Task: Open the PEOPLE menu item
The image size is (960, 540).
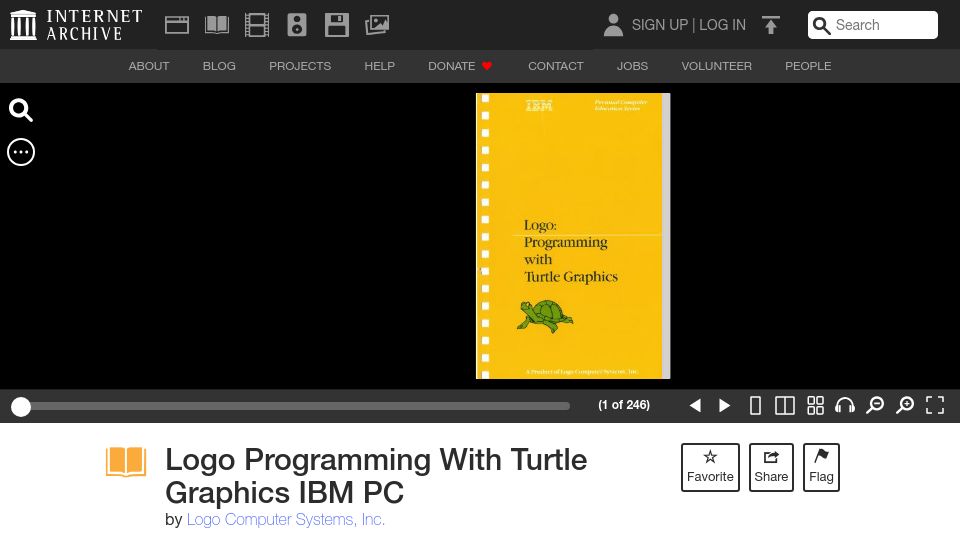Action: [x=808, y=66]
